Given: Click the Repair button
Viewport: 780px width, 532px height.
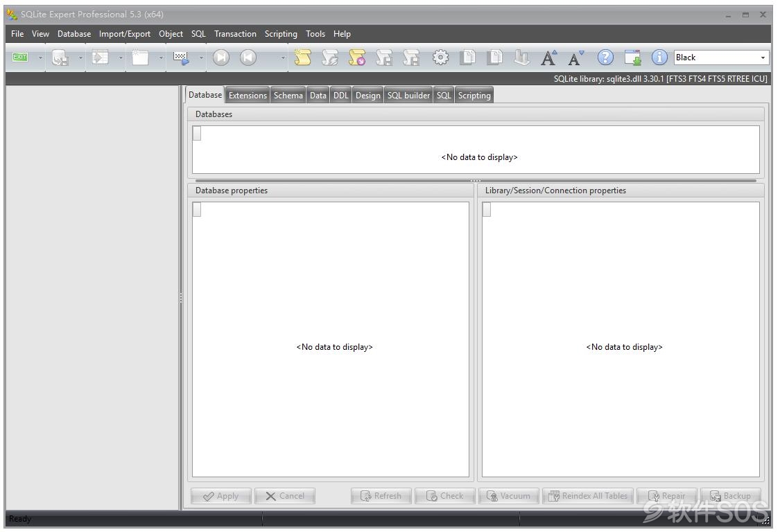Looking at the screenshot, I should (x=666, y=496).
